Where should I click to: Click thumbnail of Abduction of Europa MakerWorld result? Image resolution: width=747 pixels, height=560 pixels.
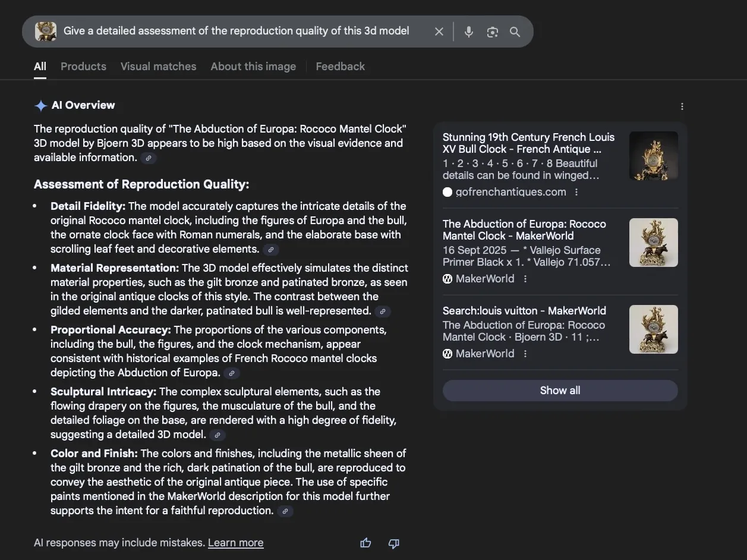click(x=654, y=243)
